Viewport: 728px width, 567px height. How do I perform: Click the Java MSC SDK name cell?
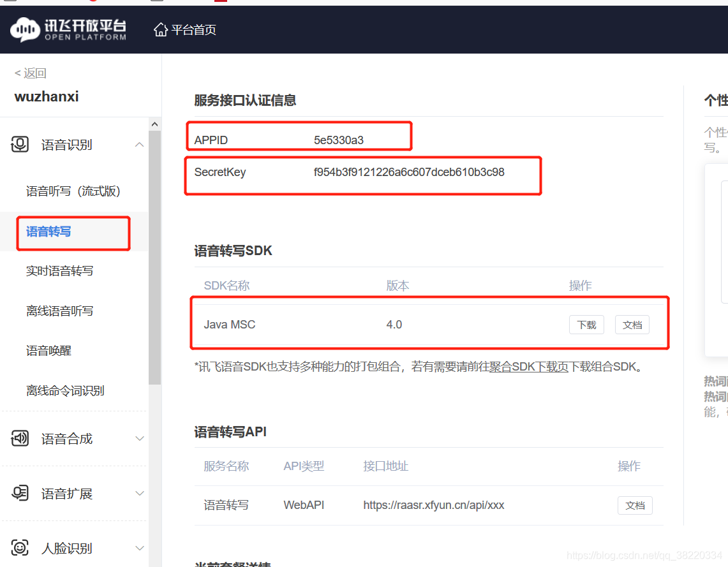(x=229, y=325)
